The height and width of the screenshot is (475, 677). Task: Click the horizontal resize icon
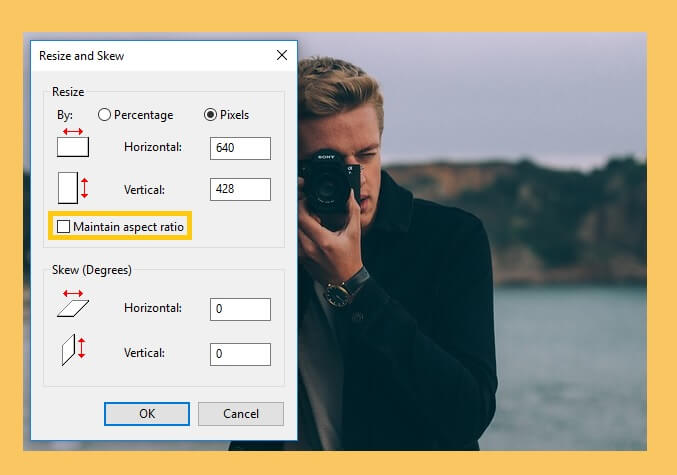point(73,142)
